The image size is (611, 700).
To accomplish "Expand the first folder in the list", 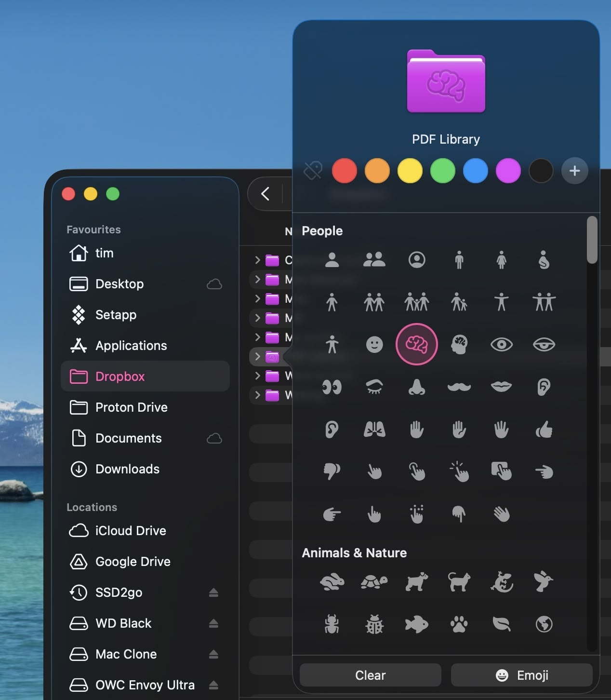I will click(x=257, y=260).
